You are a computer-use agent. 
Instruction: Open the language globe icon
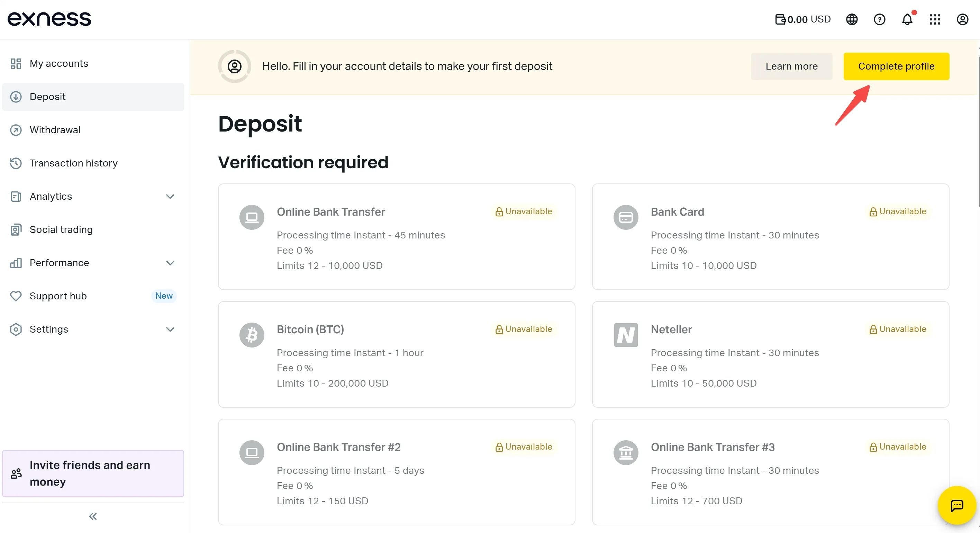852,19
